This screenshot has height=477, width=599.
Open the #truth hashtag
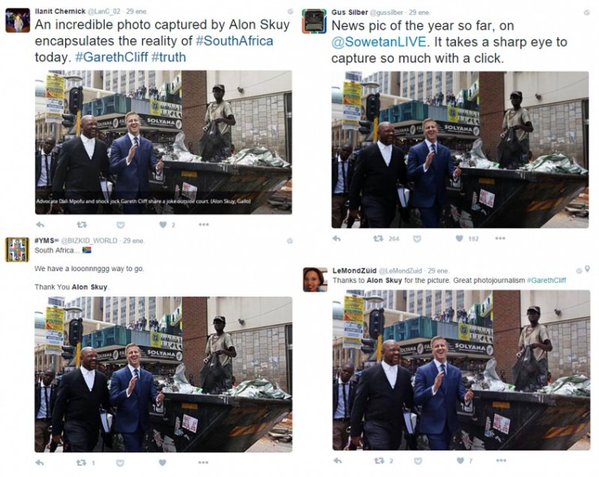click(169, 57)
